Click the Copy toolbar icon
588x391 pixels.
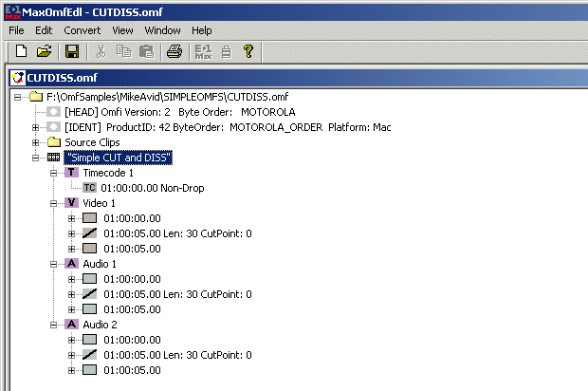(123, 51)
